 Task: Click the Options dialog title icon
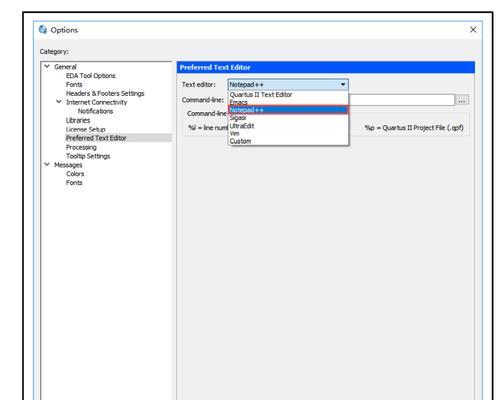point(43,30)
